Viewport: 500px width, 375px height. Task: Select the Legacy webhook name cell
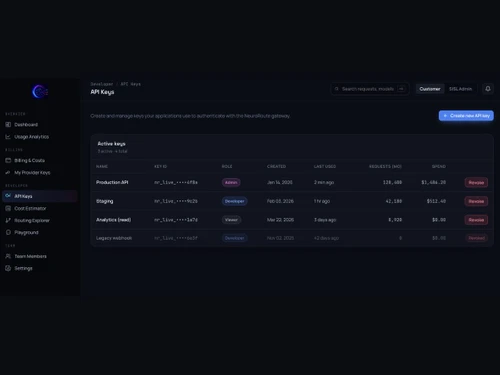(x=114, y=238)
